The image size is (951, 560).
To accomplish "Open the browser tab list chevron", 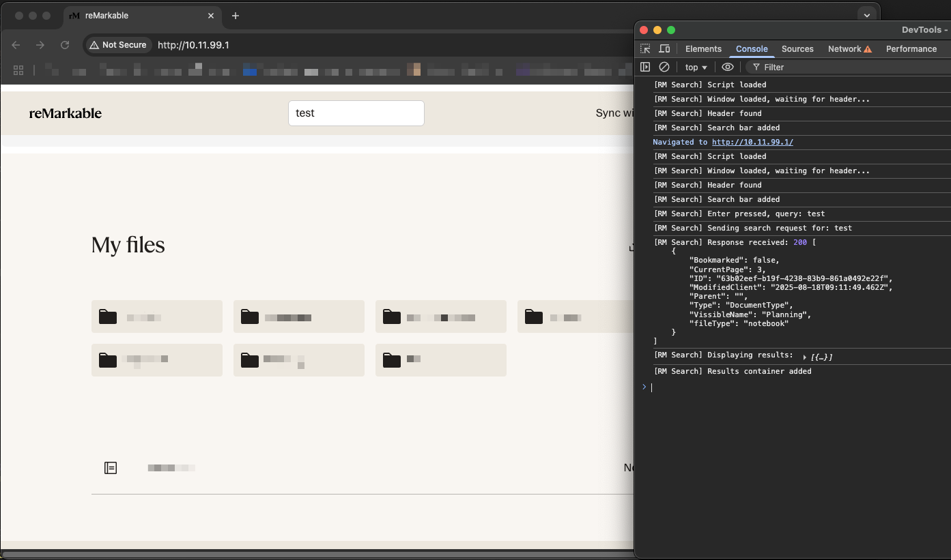I will click(x=866, y=15).
